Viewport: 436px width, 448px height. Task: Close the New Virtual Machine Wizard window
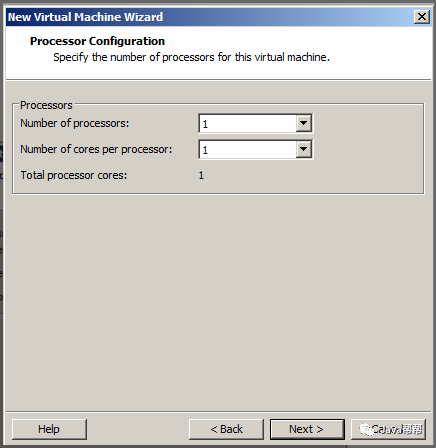click(422, 16)
